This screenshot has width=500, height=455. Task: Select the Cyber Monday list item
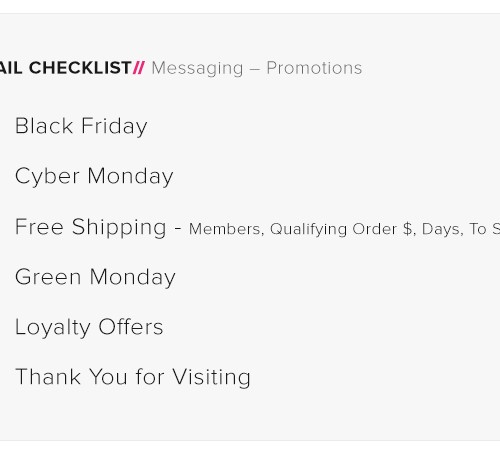pos(94,176)
